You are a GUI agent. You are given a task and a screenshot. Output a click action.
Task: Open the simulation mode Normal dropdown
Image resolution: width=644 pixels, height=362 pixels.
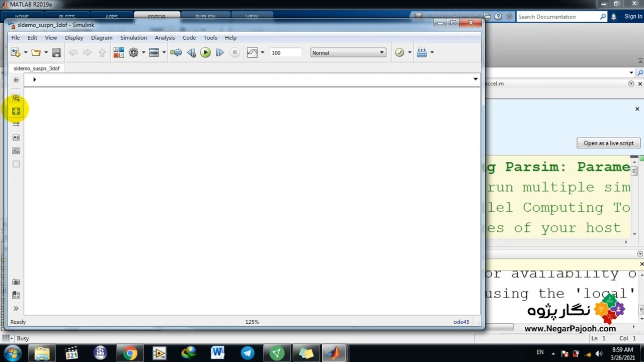click(348, 53)
